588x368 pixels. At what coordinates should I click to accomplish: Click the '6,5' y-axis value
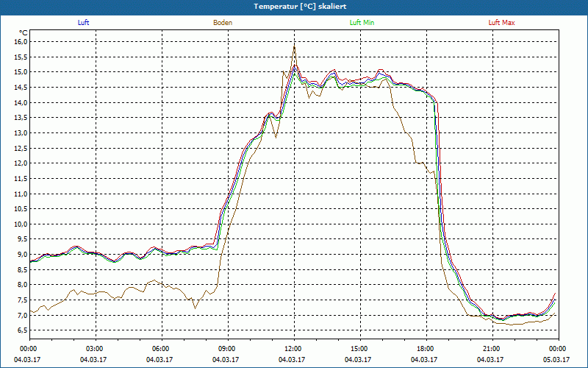point(23,330)
